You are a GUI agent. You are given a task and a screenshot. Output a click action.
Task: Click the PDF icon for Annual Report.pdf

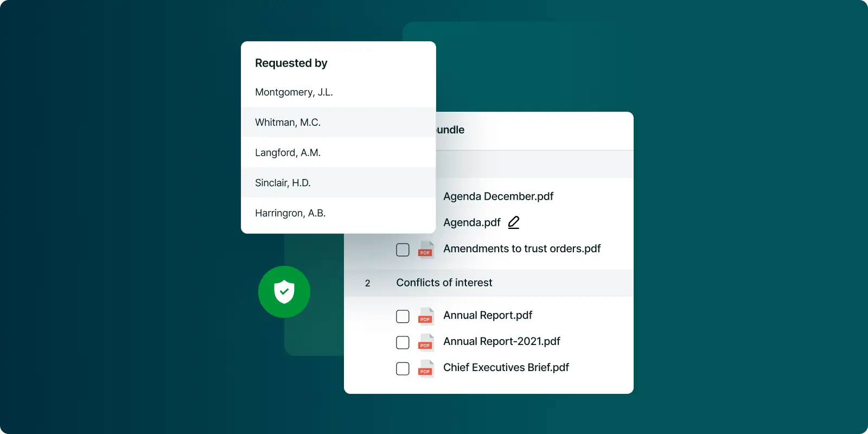[x=426, y=316]
